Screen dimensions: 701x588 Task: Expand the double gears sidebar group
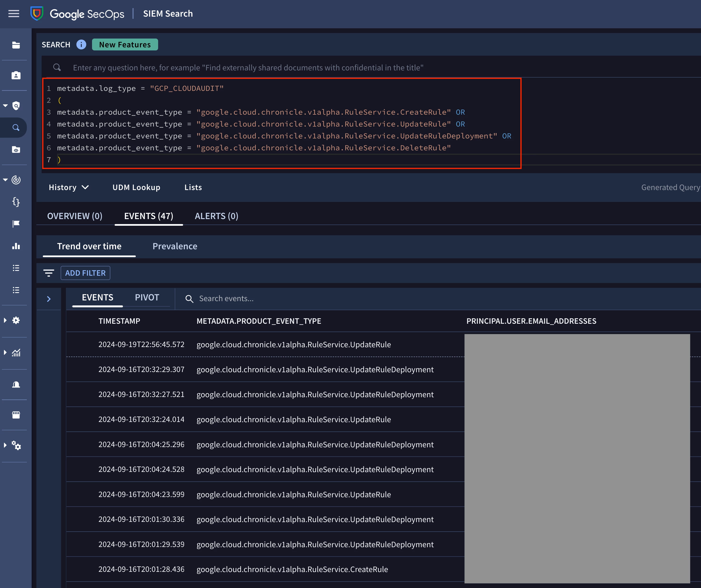click(x=5, y=446)
